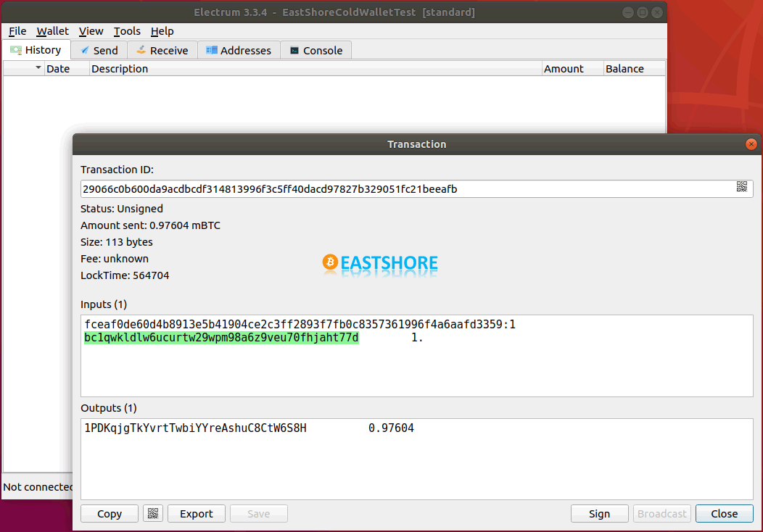Switch to the Addresses tab
763x532 pixels.
239,51
